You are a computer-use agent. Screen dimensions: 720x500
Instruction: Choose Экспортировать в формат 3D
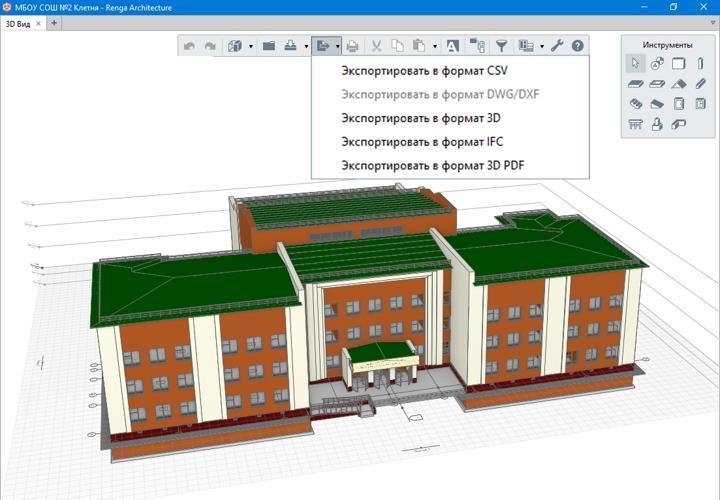(x=421, y=118)
